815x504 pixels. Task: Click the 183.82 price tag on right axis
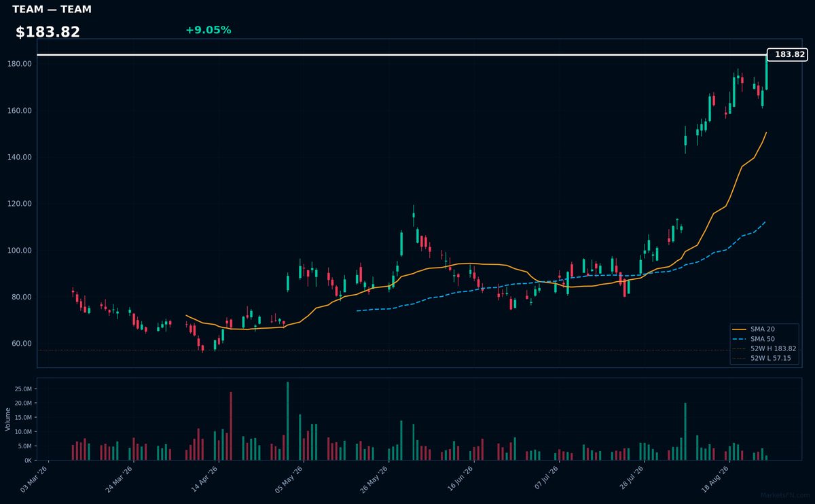(787, 55)
